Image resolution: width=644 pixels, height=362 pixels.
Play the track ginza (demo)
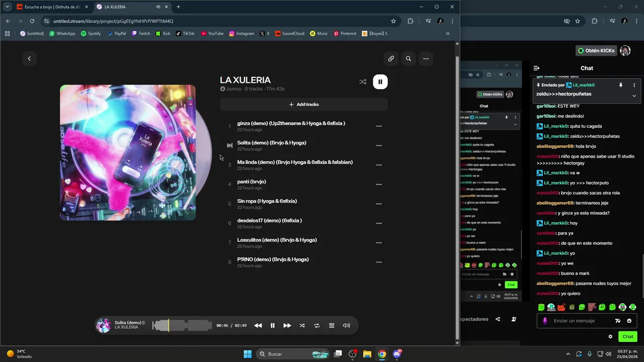(x=291, y=123)
